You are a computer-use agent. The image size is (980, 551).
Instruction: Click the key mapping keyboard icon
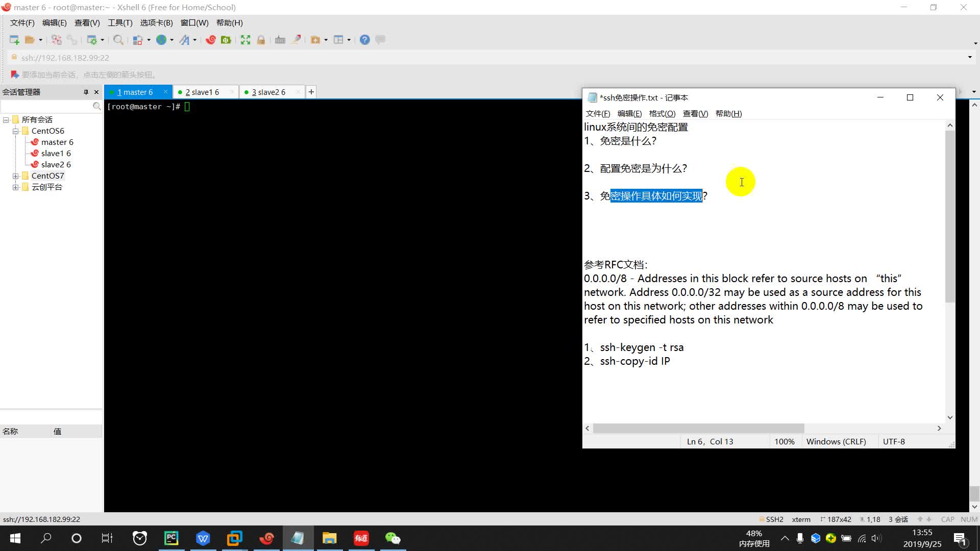tap(280, 40)
